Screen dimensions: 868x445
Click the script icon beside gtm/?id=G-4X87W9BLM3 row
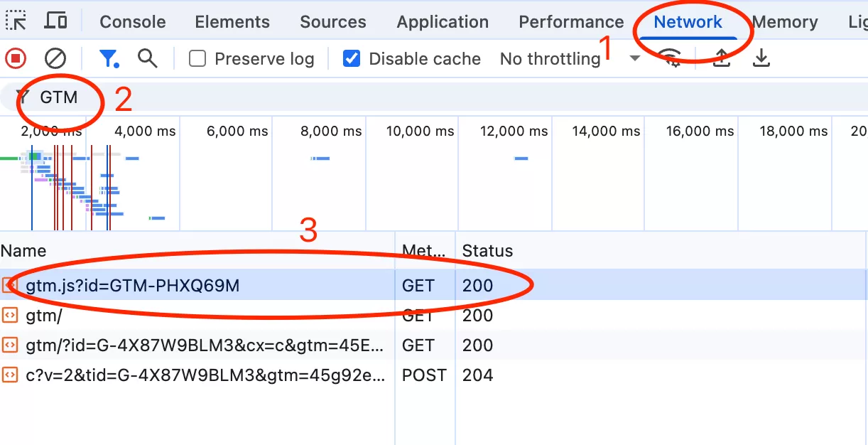coord(10,345)
